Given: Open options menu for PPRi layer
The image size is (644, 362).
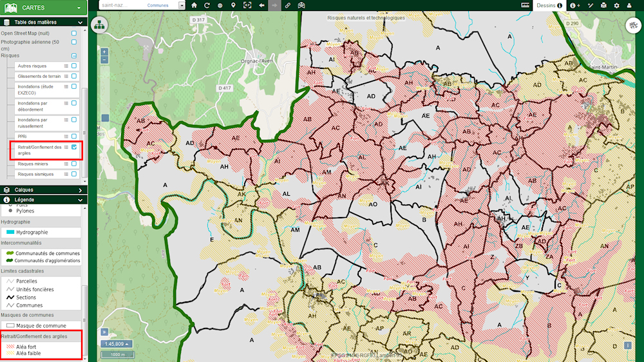Looking at the screenshot, I should click(66, 137).
